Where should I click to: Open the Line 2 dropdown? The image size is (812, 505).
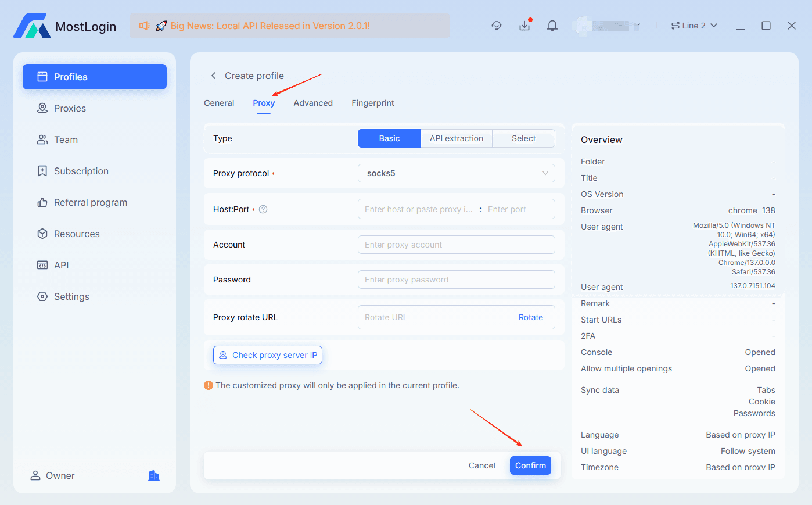coord(694,26)
